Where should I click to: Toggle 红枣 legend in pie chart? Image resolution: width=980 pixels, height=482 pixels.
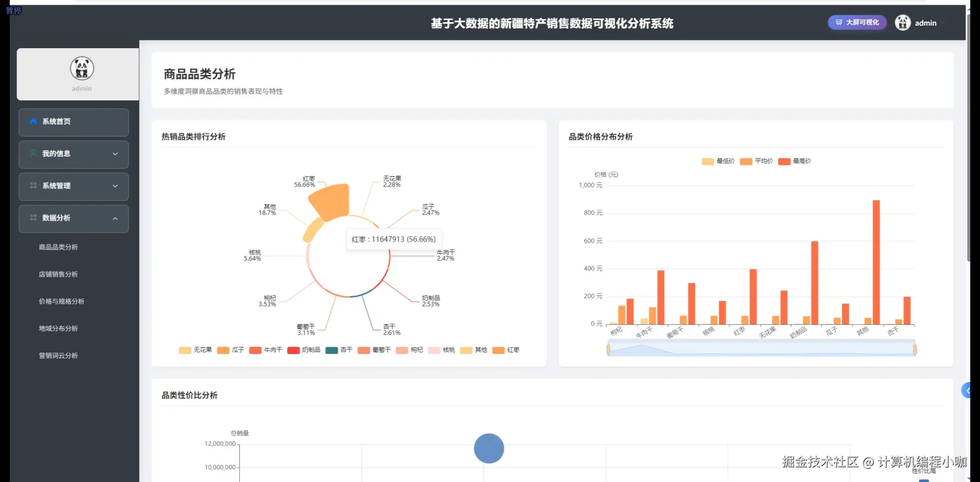[x=506, y=350]
